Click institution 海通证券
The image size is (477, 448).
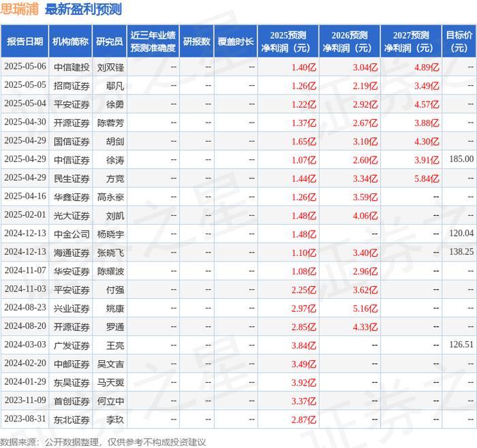click(x=72, y=253)
